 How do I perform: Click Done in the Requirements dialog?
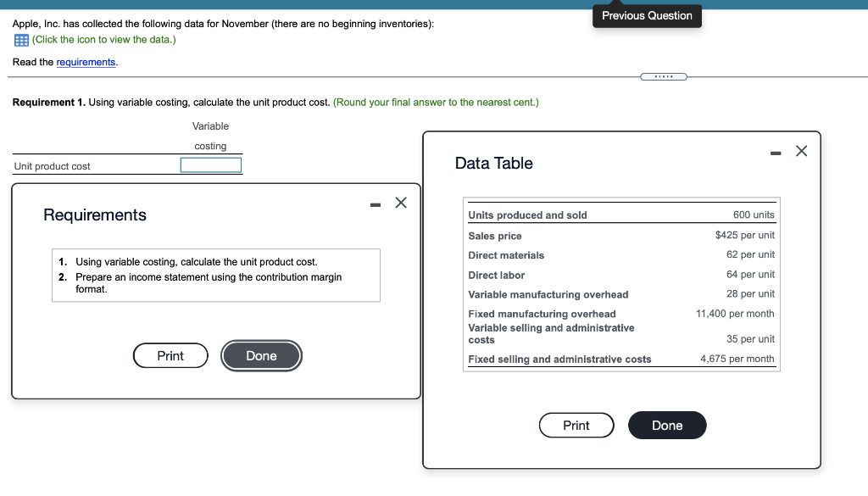coord(261,355)
